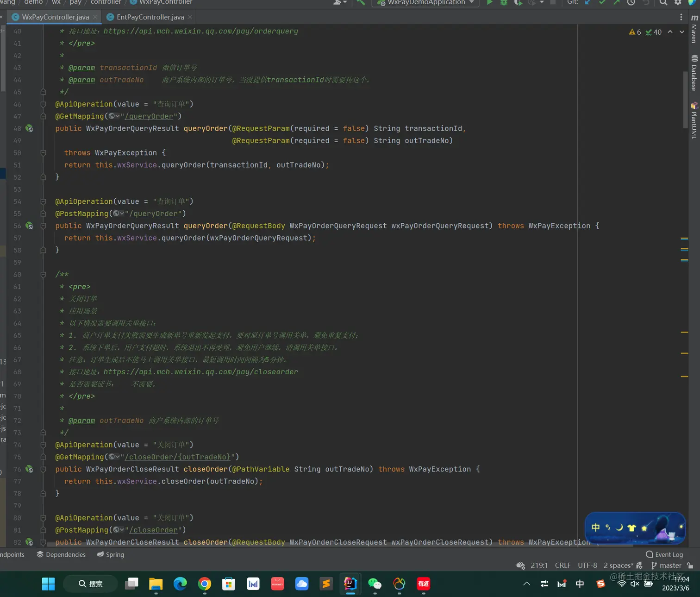Toggle punctuation mode on floating IME bar
This screenshot has height=597, width=700.
click(608, 528)
